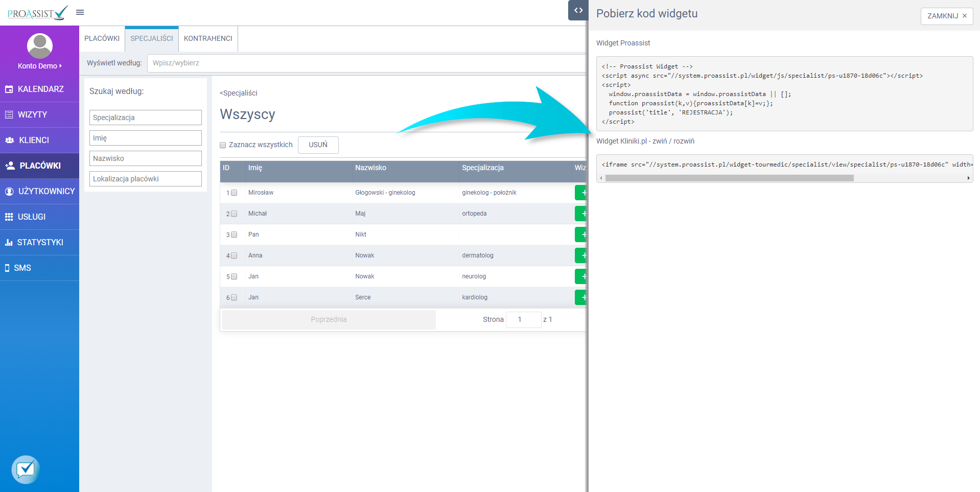Click the rozwiń expand link
The image size is (980, 492).
pyautogui.click(x=684, y=141)
